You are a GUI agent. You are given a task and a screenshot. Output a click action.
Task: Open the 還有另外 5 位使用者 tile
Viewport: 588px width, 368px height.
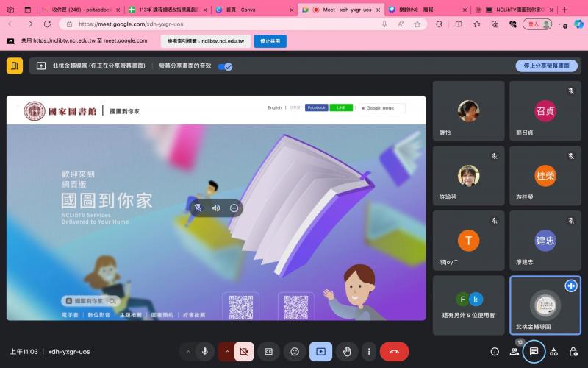tap(468, 305)
